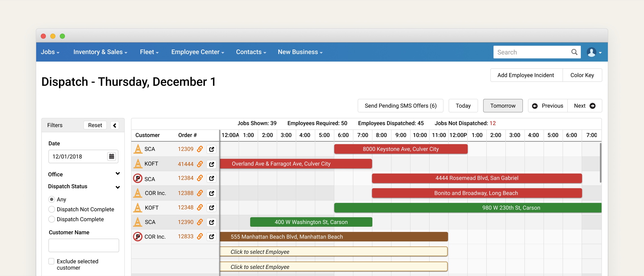
Task: Go to Previous day
Action: click(x=548, y=106)
